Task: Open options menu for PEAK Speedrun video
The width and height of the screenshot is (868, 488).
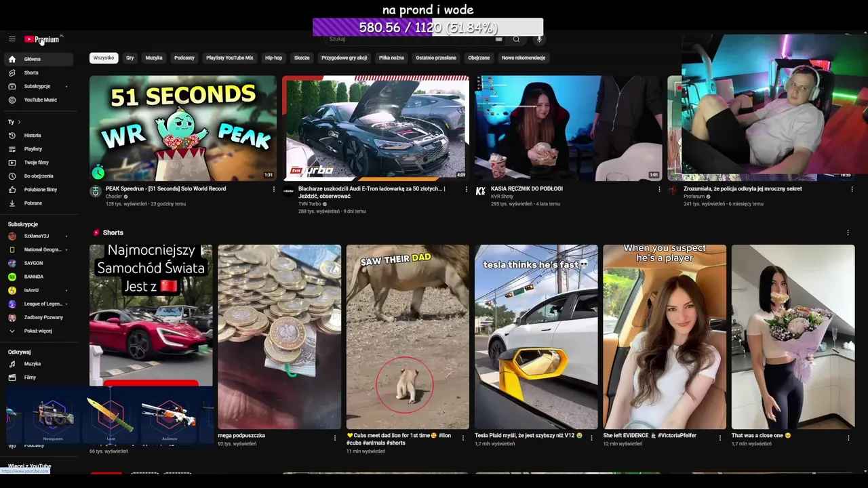Action: [x=274, y=190]
